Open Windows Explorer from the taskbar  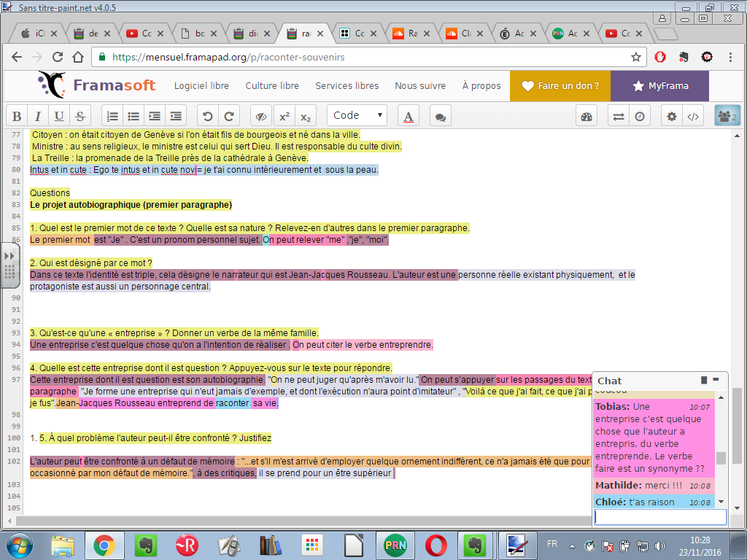pyautogui.click(x=63, y=545)
